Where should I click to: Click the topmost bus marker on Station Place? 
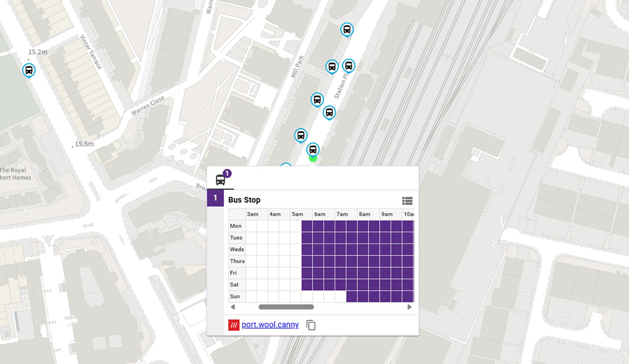tap(347, 30)
